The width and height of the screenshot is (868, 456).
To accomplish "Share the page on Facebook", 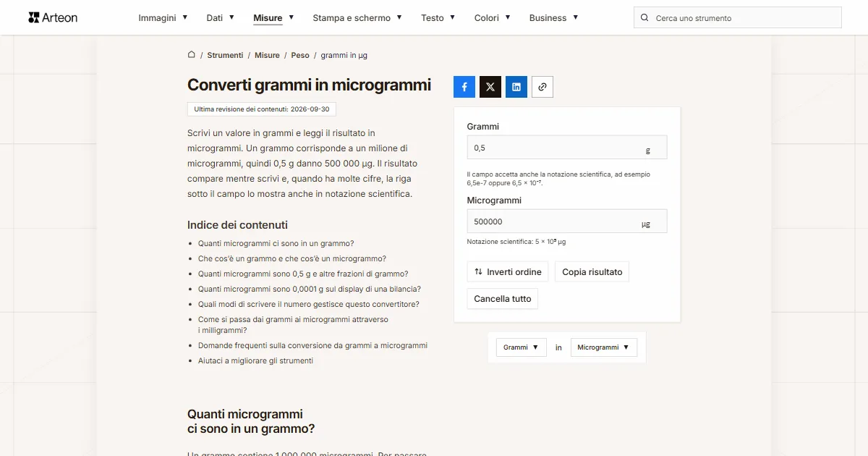I will [464, 87].
